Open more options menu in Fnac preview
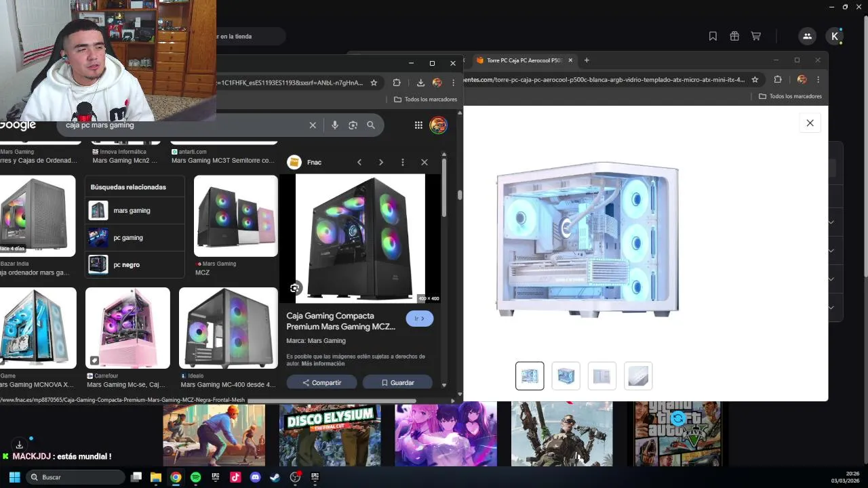The image size is (868, 488). pyautogui.click(x=403, y=163)
